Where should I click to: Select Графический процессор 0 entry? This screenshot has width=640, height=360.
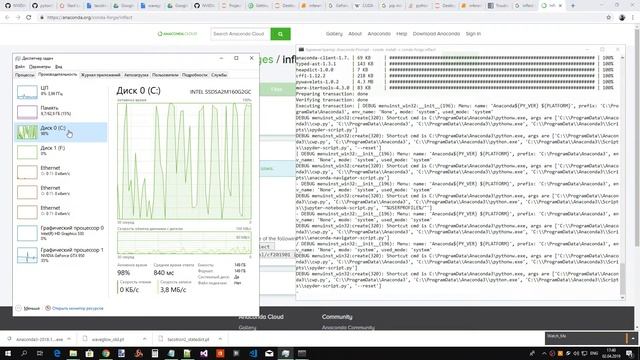[61, 233]
